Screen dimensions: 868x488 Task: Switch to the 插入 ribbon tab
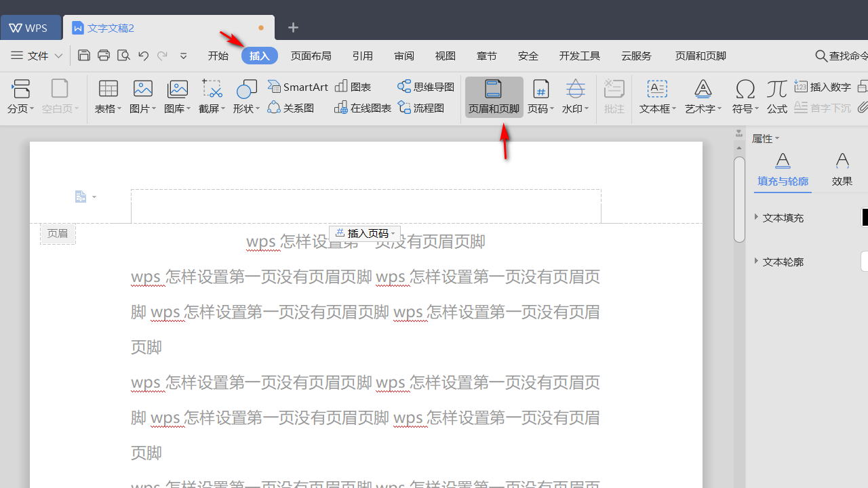[x=260, y=56]
